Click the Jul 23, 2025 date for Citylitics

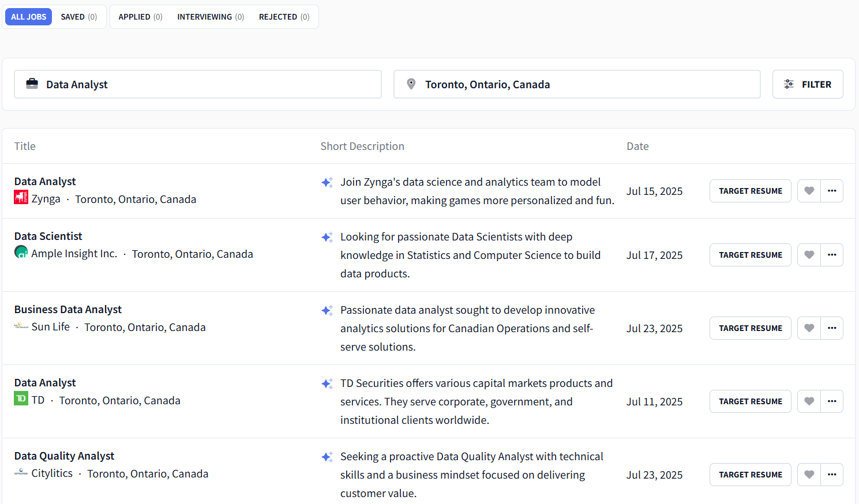654,475
